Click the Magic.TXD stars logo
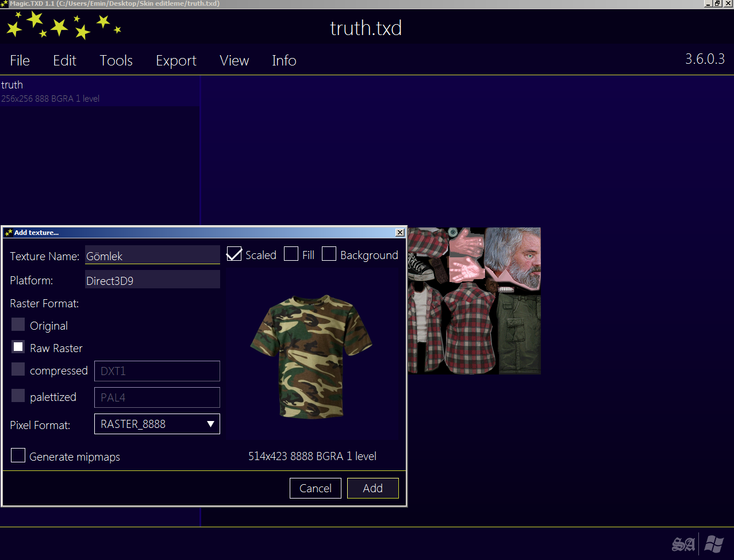Screen dimensions: 734x560 63,25
